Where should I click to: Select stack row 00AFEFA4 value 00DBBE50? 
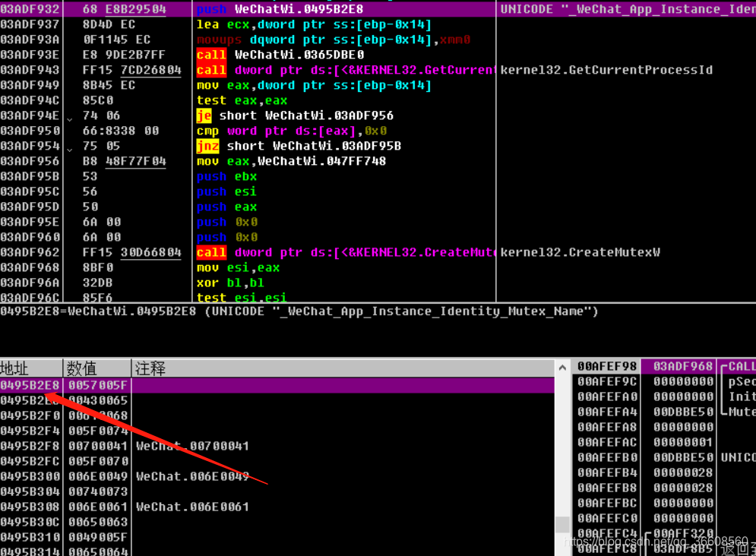pos(664,412)
